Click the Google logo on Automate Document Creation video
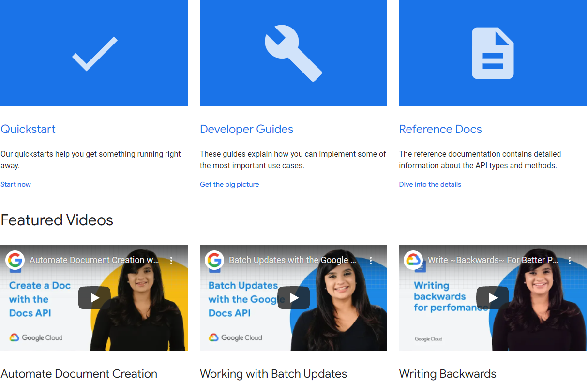Image resolution: width=588 pixels, height=381 pixels. pos(15,260)
